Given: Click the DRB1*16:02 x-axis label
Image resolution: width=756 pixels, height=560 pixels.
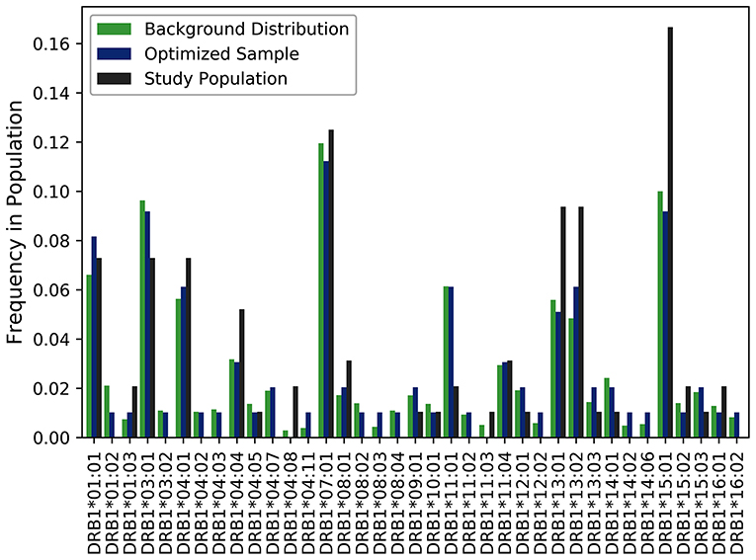Looking at the screenshot, I should pyautogui.click(x=736, y=502).
